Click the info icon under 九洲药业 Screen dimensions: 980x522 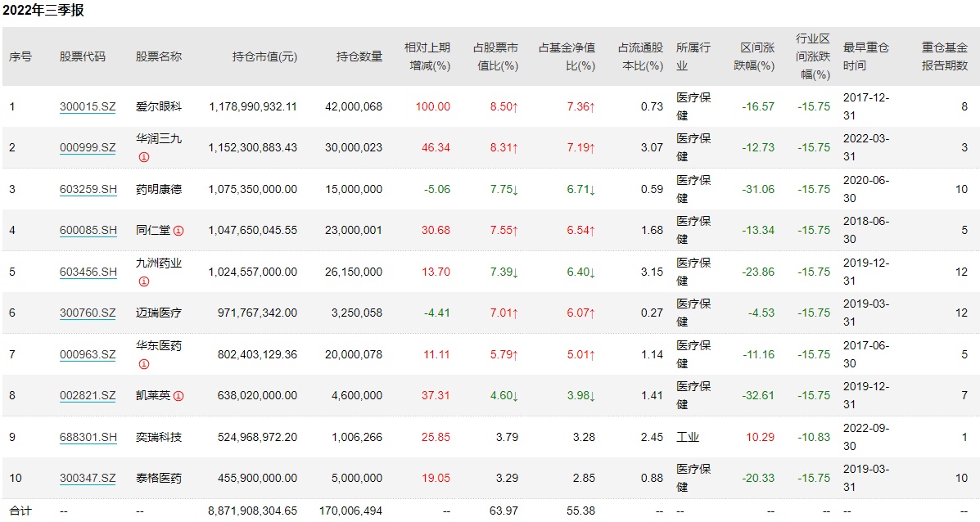[144, 281]
